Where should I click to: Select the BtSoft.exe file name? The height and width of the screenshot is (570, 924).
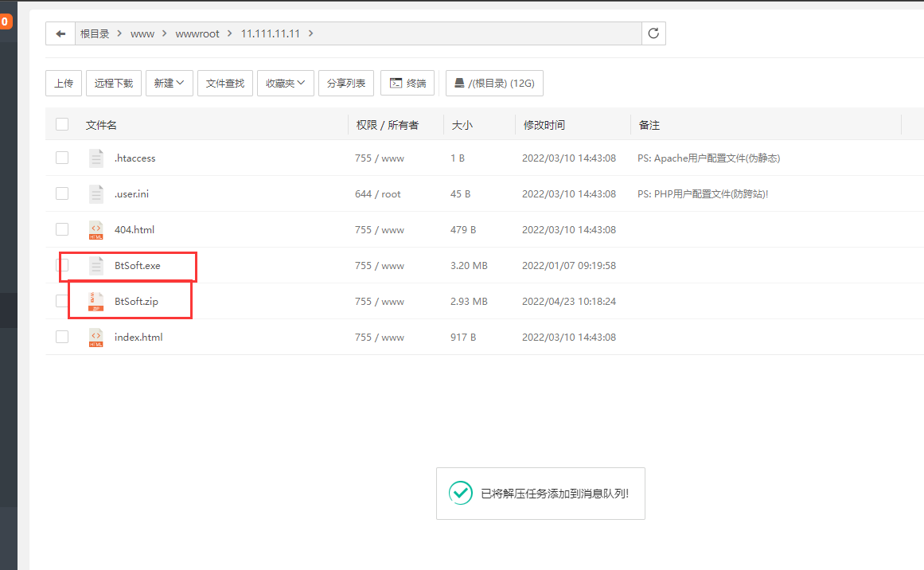[138, 266]
